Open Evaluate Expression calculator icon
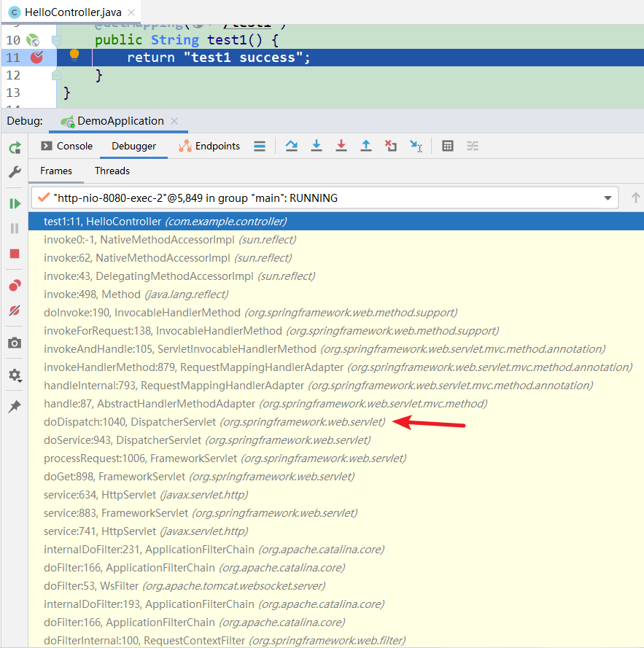This screenshot has height=648, width=644. [x=448, y=146]
